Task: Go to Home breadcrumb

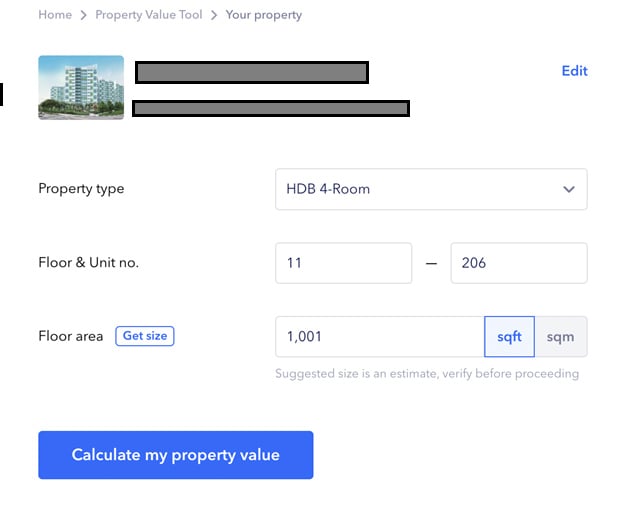Action: coord(55,15)
